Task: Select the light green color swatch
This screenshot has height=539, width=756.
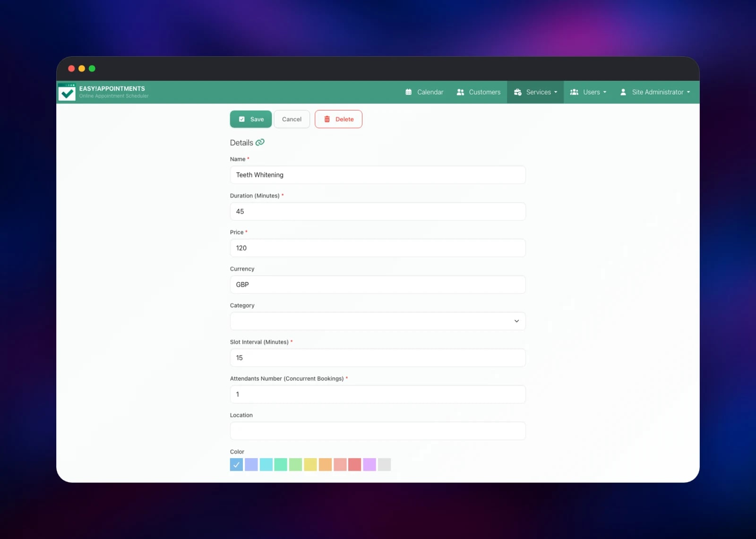Action: point(295,464)
